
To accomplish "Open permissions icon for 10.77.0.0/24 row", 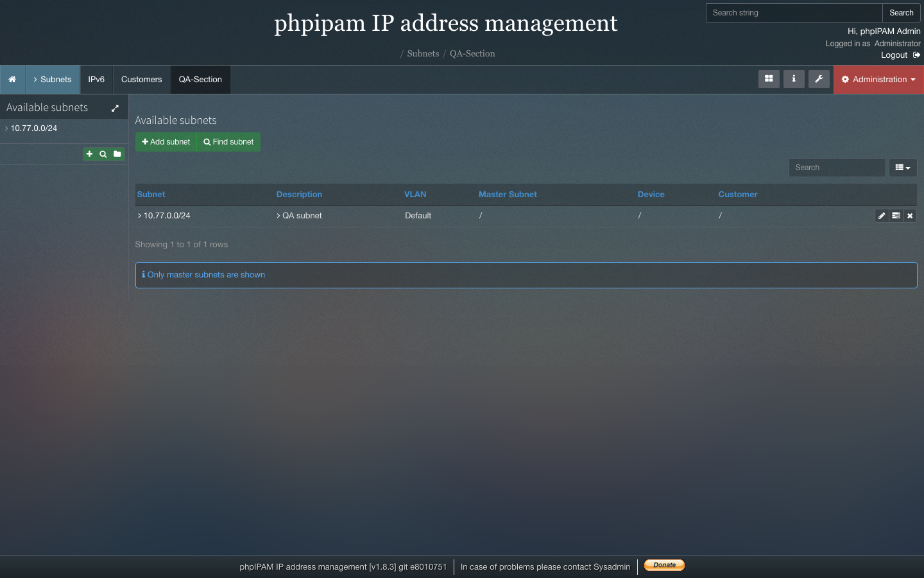I will coord(896,216).
